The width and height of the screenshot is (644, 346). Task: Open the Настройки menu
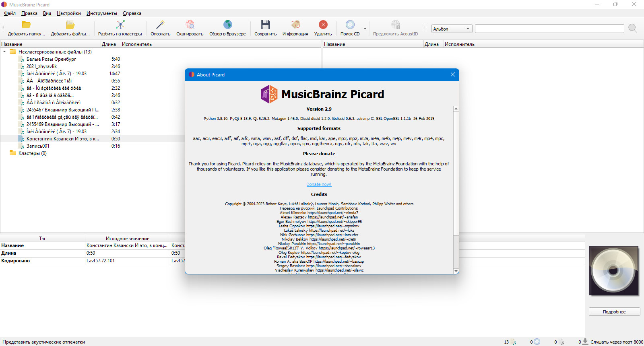[x=69, y=13]
